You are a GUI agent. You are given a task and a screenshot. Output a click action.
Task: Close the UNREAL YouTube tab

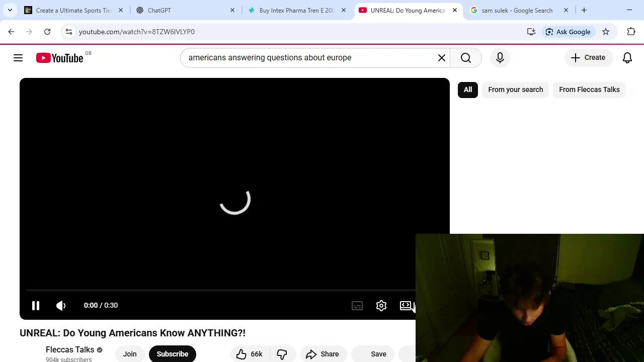tap(455, 10)
